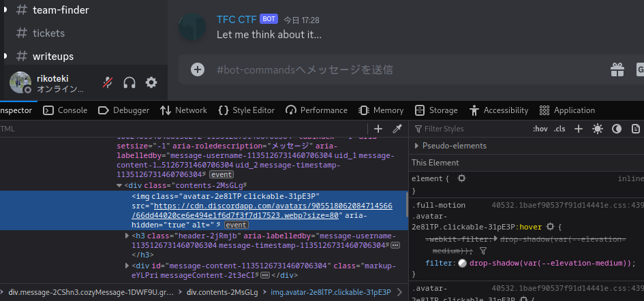
Task: Select div.message-2CShn3 breadcrumb
Action: click(x=91, y=292)
